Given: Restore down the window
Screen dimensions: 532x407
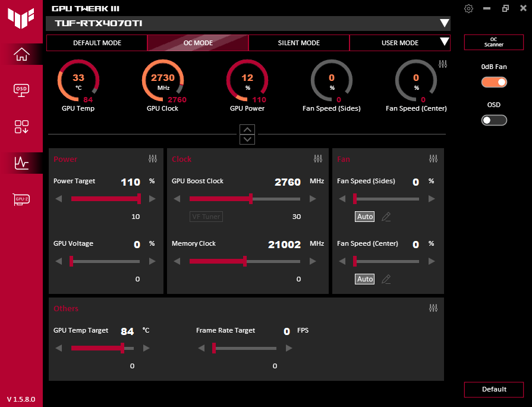Looking at the screenshot, I should [505, 8].
